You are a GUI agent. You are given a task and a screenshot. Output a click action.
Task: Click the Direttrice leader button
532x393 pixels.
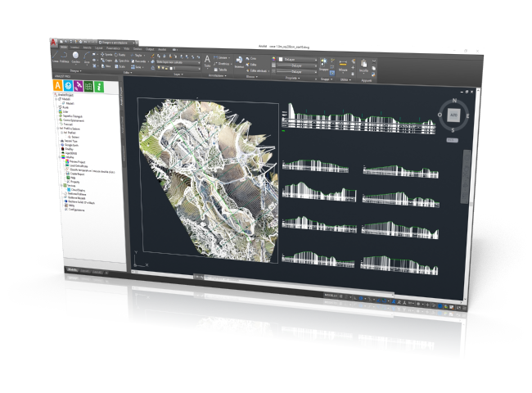point(223,64)
